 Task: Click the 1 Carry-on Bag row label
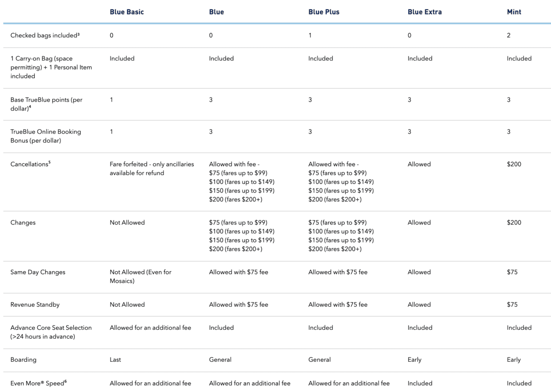pos(51,67)
